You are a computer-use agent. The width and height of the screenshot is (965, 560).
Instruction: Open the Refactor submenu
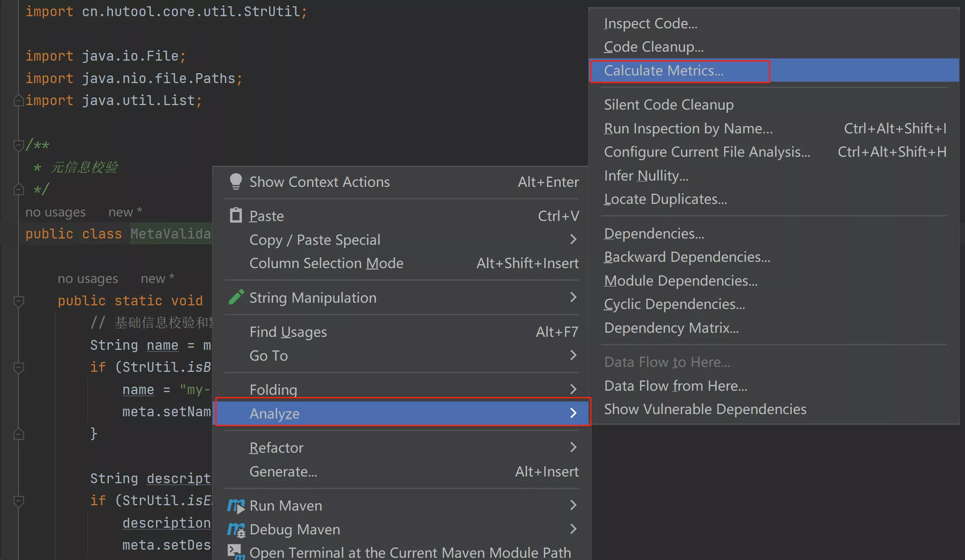point(401,448)
